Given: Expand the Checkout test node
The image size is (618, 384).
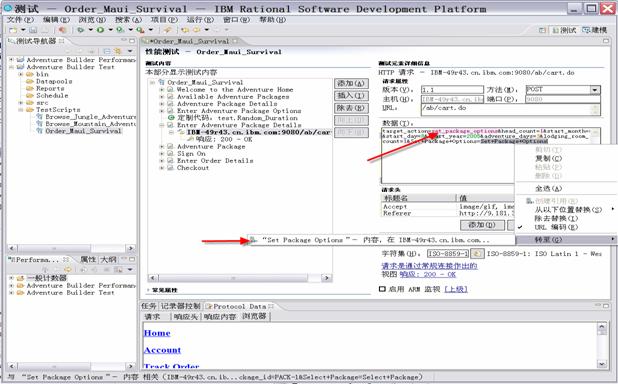Looking at the screenshot, I should pos(162,168).
